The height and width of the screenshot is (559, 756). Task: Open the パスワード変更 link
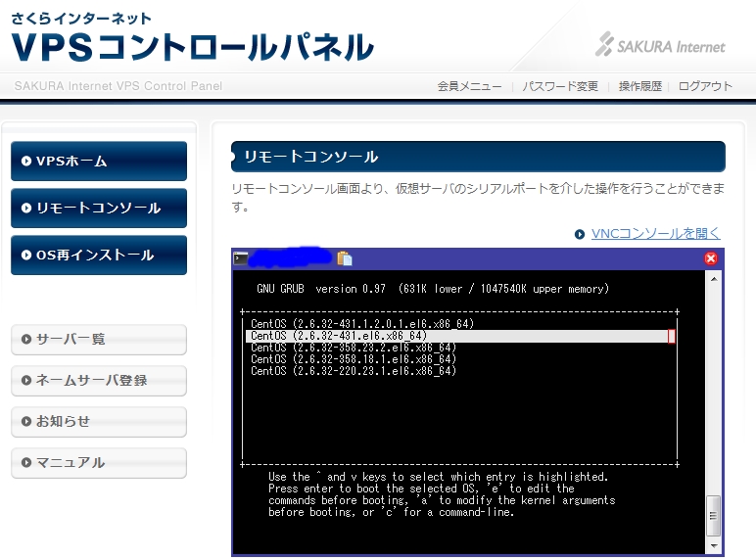[560, 86]
